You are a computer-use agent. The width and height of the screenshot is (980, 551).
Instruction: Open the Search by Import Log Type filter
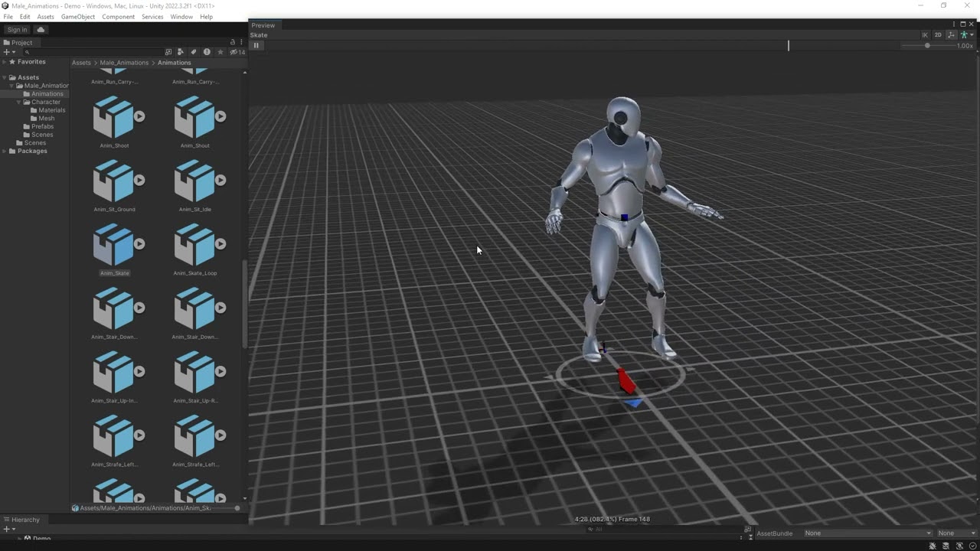207,52
